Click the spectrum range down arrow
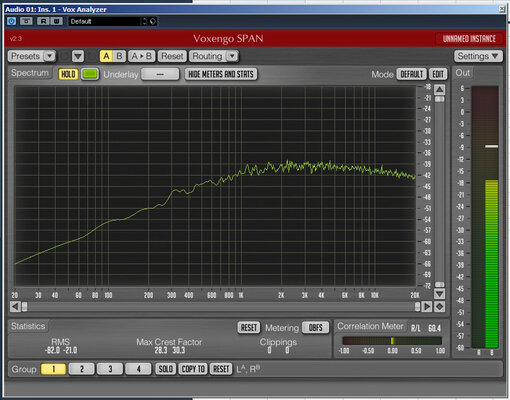 pyautogui.click(x=440, y=294)
